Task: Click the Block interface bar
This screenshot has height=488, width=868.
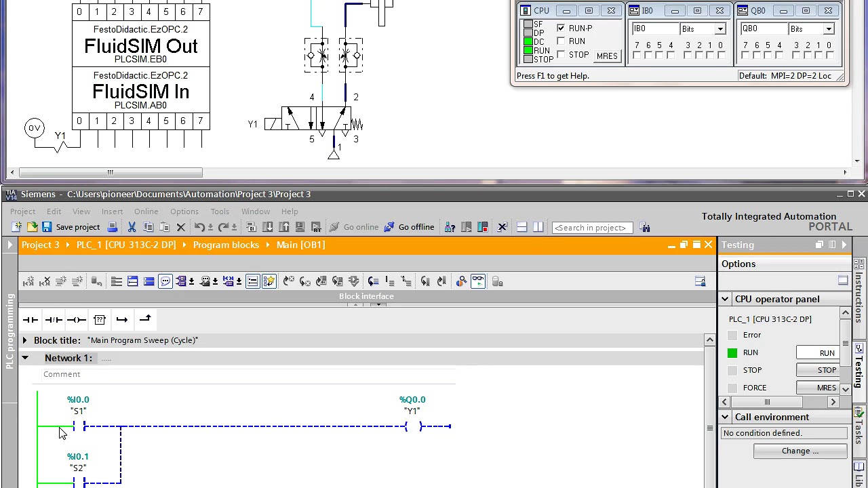Action: 366,296
